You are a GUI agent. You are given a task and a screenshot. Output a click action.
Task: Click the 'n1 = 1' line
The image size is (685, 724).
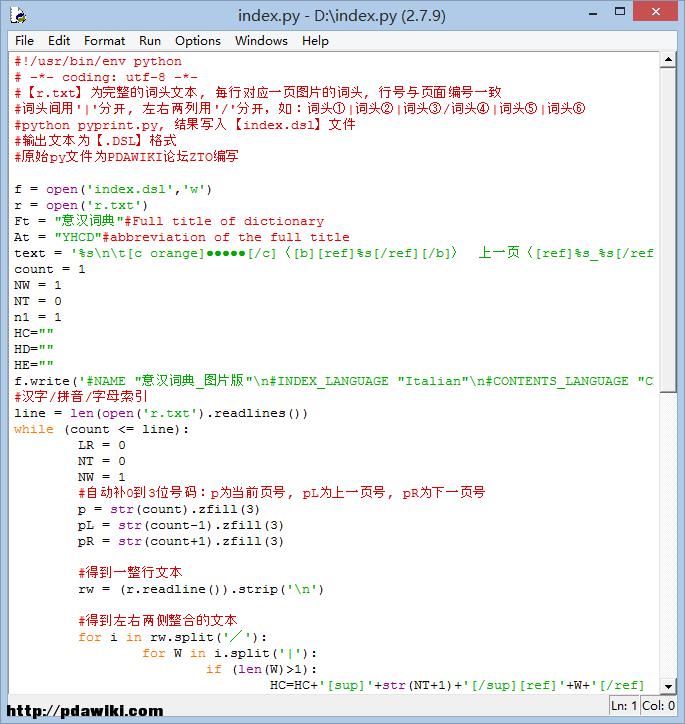tap(37, 317)
